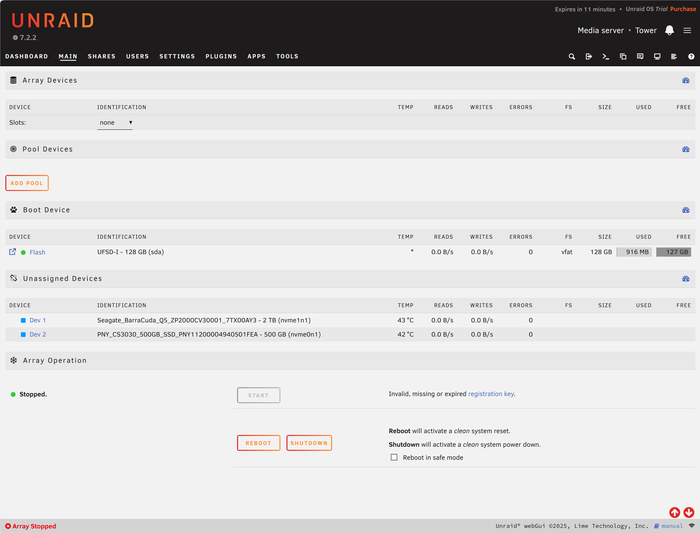Open the Settings menu tab
This screenshot has height=533, width=700.
(177, 57)
